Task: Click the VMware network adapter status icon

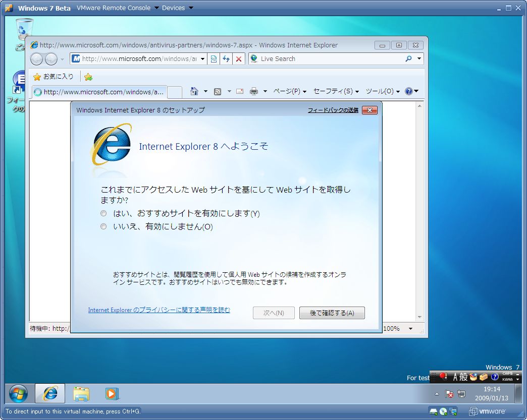Action: point(453,411)
